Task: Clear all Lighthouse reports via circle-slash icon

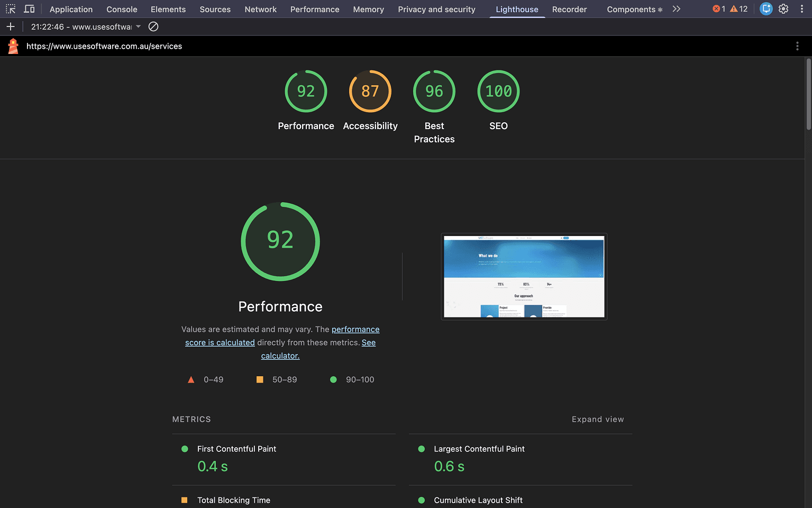Action: (x=153, y=26)
